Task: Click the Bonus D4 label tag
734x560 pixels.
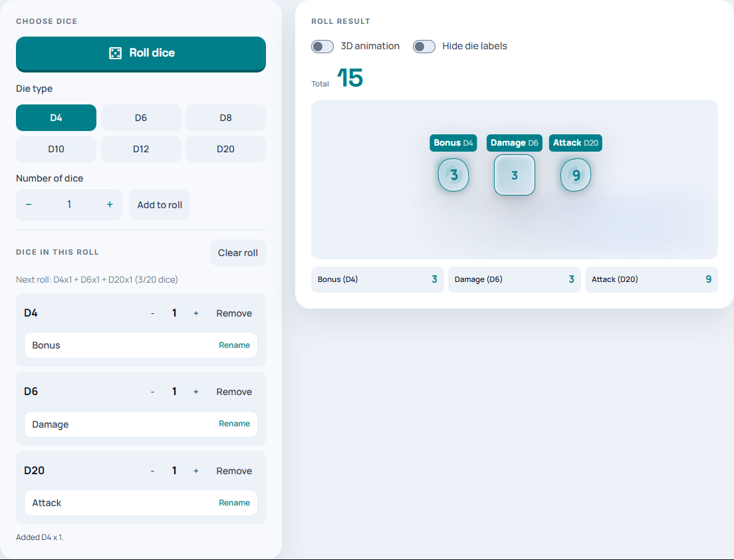Action: 453,143
